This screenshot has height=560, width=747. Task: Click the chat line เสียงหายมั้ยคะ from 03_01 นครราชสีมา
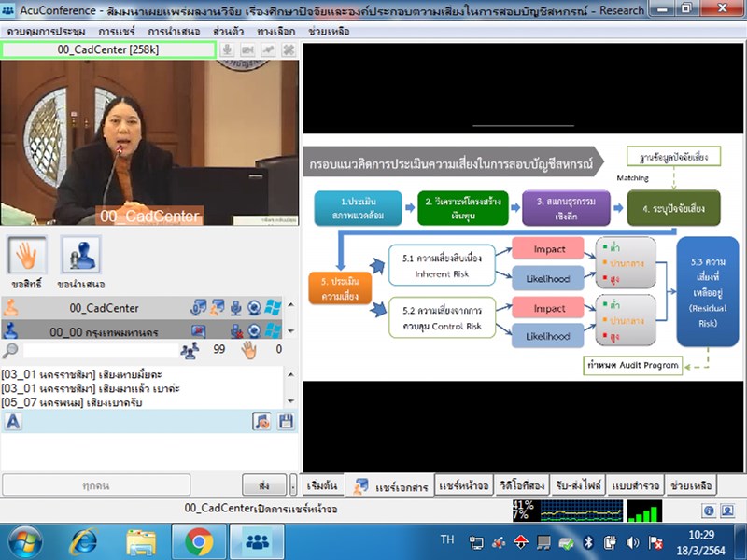coord(82,374)
